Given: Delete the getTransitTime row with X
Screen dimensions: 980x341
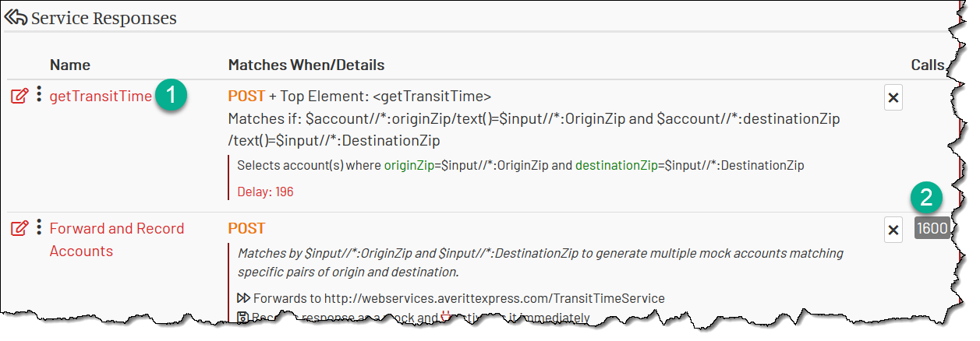Looking at the screenshot, I should coord(893,98).
